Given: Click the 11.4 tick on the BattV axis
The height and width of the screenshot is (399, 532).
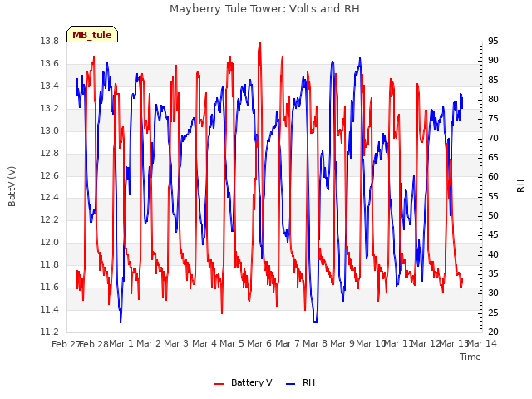Looking at the screenshot, I should tap(50, 310).
